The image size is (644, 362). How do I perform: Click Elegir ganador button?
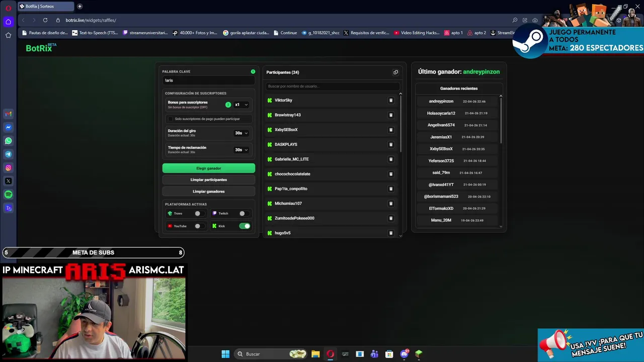pyautogui.click(x=209, y=168)
